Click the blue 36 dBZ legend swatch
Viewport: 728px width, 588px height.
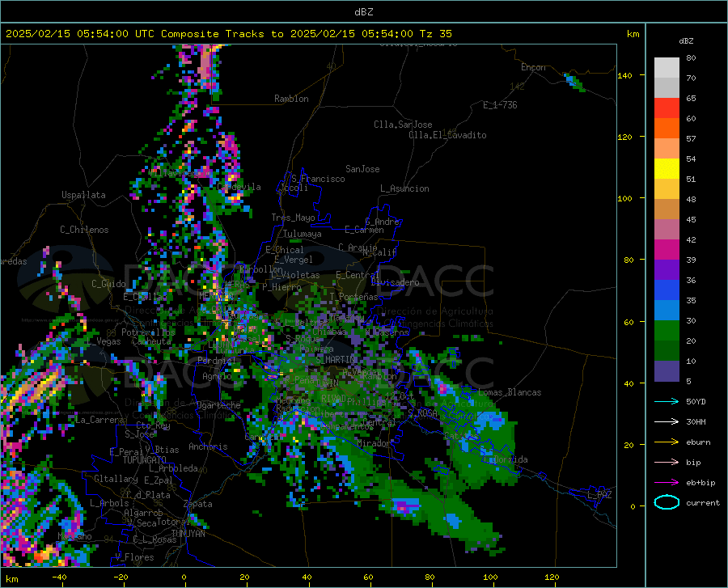pos(667,290)
